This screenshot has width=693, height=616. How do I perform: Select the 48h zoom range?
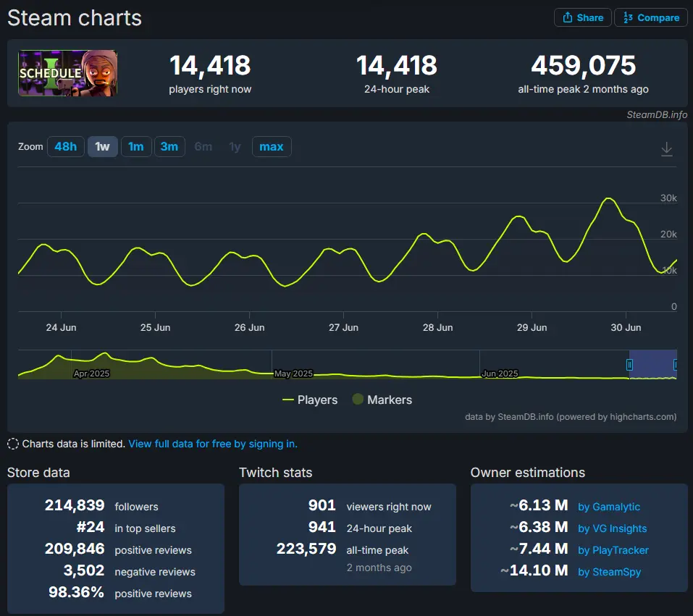tap(65, 147)
